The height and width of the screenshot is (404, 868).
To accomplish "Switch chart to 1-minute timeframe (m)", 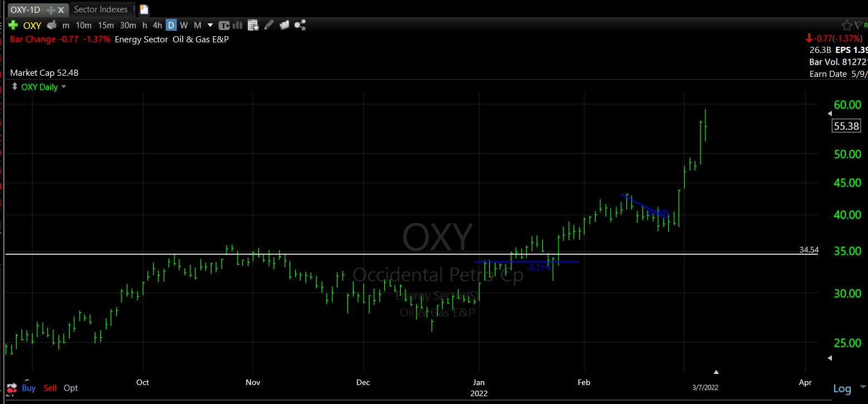I will pos(66,25).
